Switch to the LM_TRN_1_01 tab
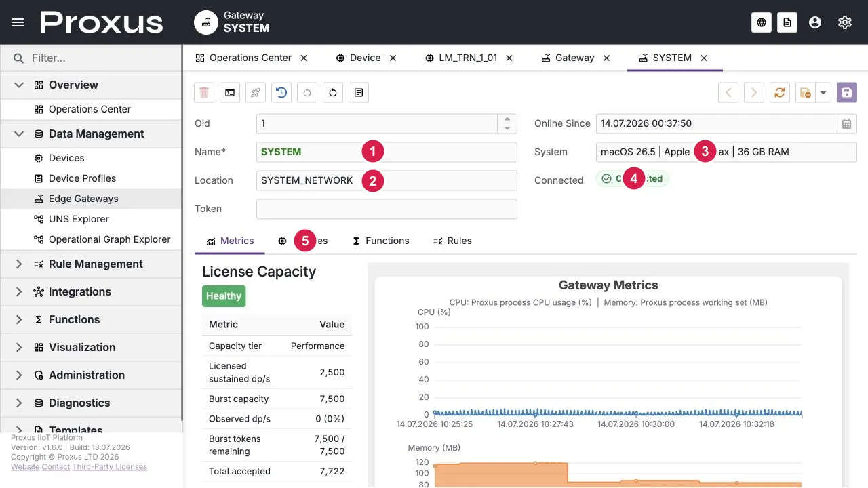This screenshot has height=488, width=868. point(461,58)
